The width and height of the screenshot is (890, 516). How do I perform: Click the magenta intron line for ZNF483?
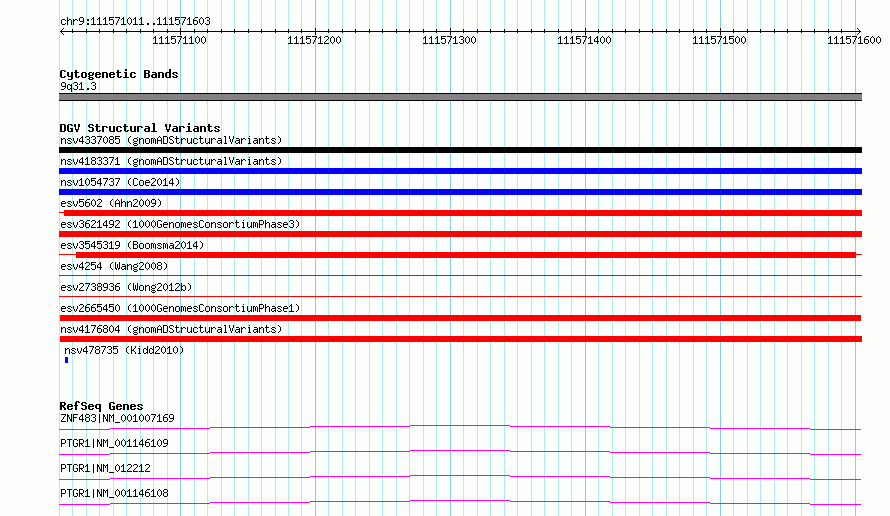pyautogui.click(x=460, y=427)
